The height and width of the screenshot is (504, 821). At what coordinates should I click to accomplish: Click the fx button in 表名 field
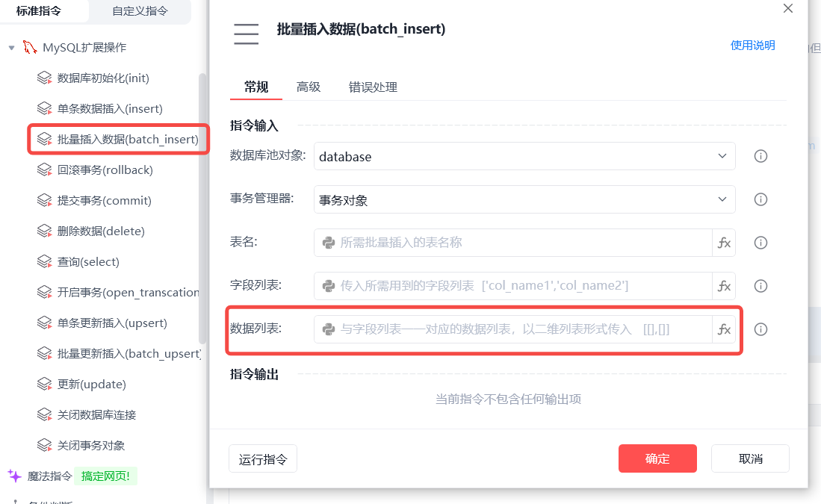[x=724, y=243]
